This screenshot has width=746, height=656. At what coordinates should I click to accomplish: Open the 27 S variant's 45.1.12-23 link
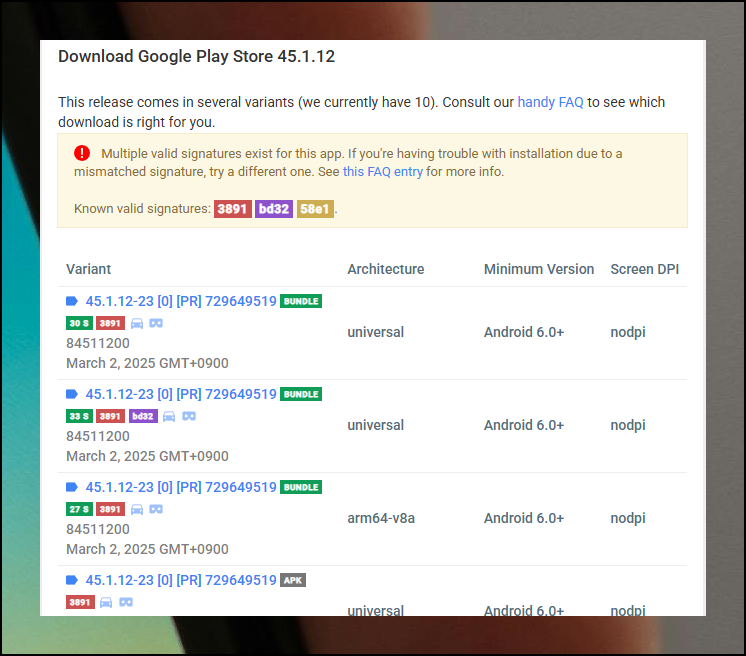tap(181, 487)
